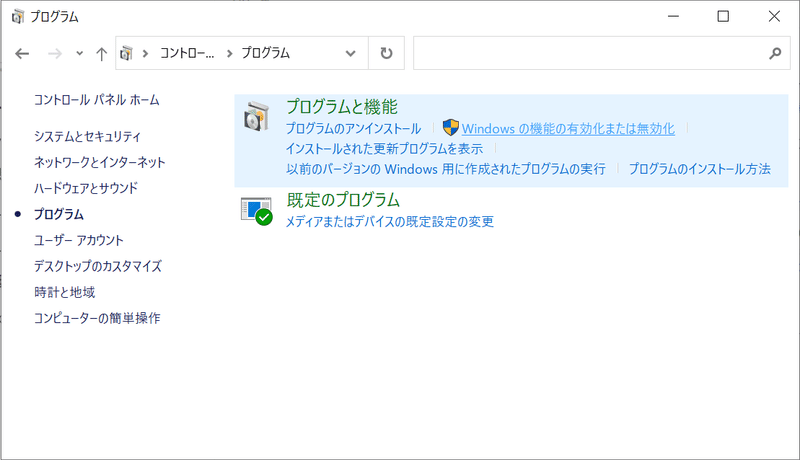Screen dimensions: 800x460
Task: Open the recent locations dropdown arrow
Action: (x=80, y=53)
